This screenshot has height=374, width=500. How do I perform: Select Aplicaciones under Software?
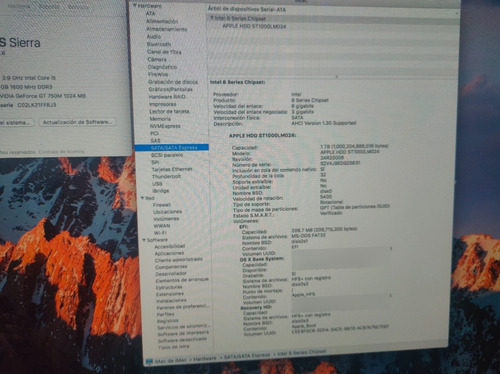(169, 253)
